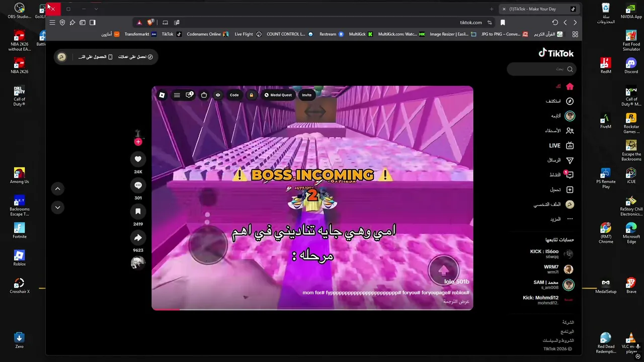This screenshot has height=362, width=644.
Task: Open the NVIDIA App desktop shortcut
Action: (x=631, y=11)
